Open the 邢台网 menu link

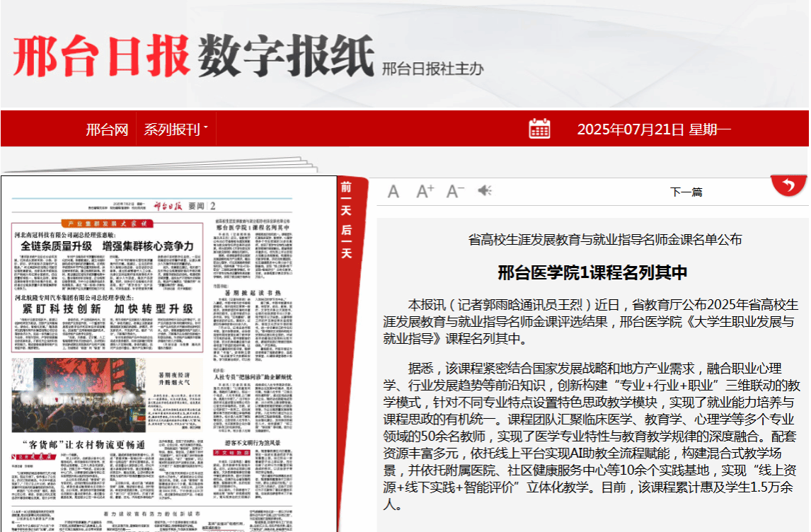coord(107,129)
